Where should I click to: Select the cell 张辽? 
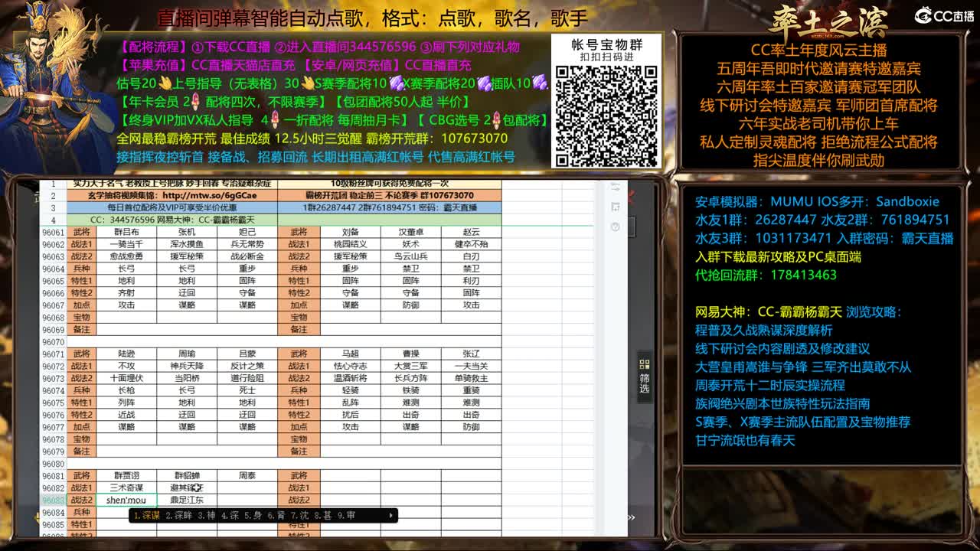click(472, 354)
